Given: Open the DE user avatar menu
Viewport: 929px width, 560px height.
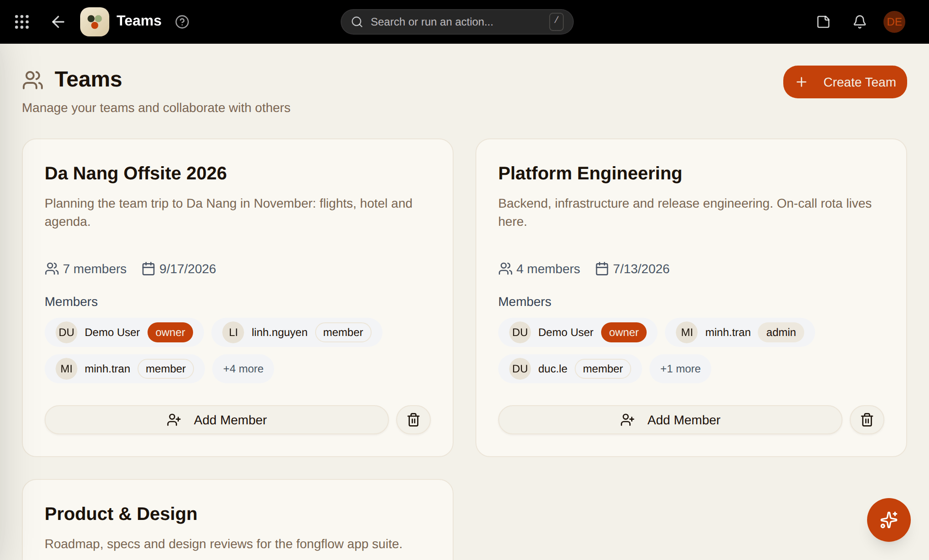Looking at the screenshot, I should [x=894, y=22].
